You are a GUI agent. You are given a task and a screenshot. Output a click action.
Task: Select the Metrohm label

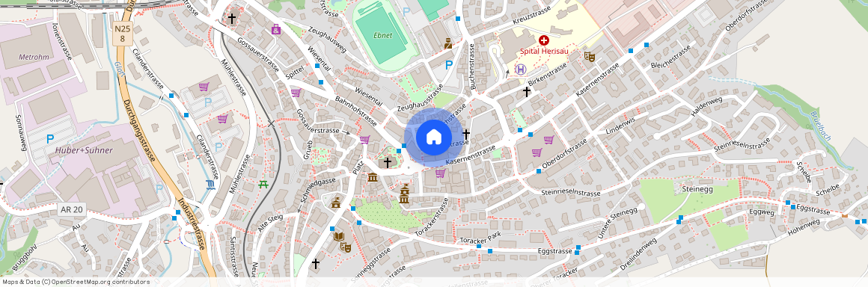pyautogui.click(x=34, y=57)
